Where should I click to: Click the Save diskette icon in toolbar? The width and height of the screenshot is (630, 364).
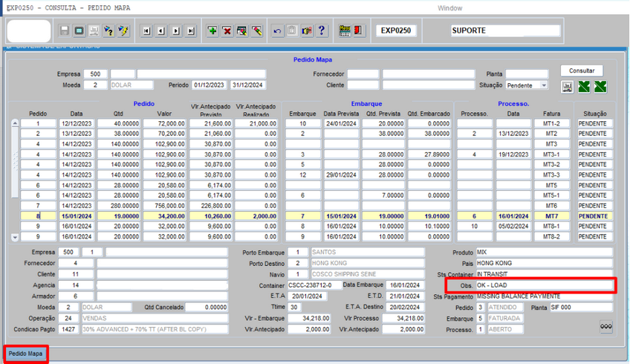(x=65, y=30)
